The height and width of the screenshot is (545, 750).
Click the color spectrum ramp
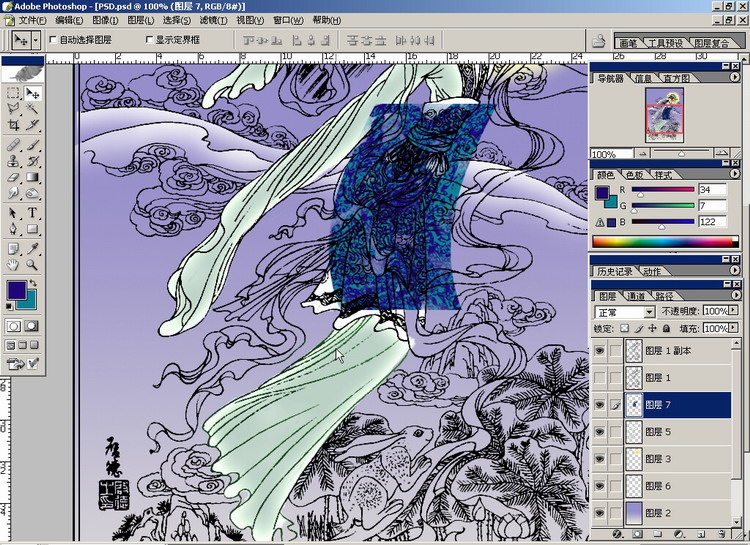coord(665,242)
